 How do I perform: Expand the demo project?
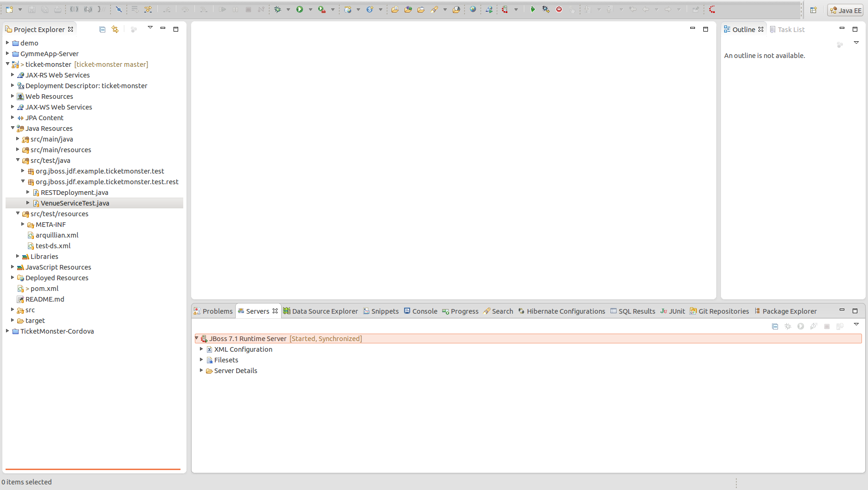click(x=7, y=43)
